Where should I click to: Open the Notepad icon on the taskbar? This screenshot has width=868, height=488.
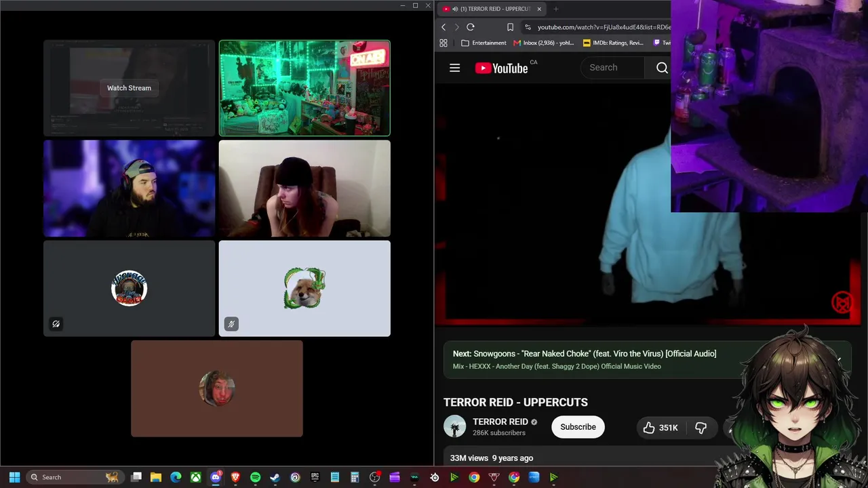point(335,477)
